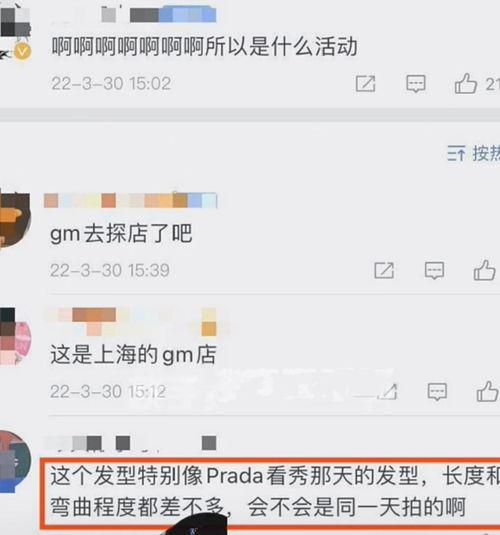Like the gm去探店了吧 comment
The height and width of the screenshot is (535, 500).
(484, 271)
